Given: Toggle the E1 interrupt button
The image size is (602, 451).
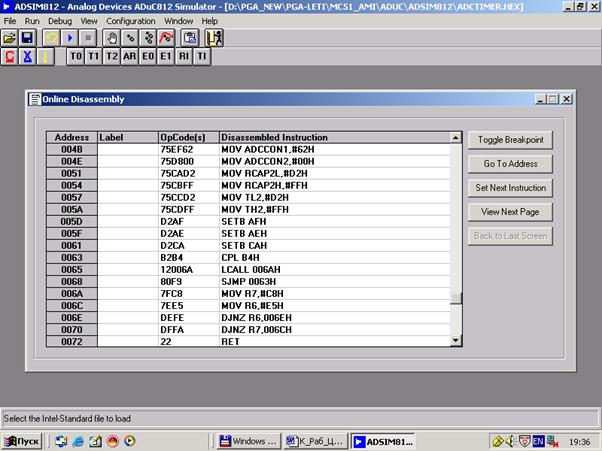Looking at the screenshot, I should [x=166, y=57].
